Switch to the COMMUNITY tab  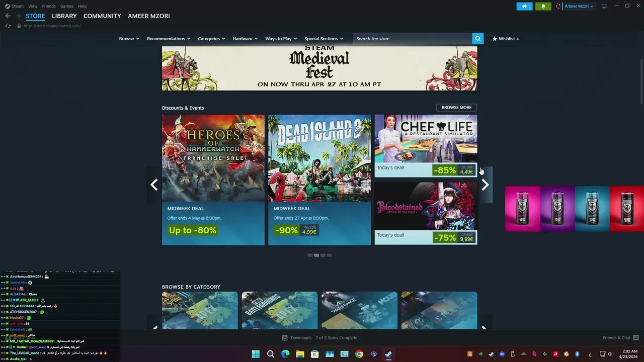pyautogui.click(x=102, y=16)
